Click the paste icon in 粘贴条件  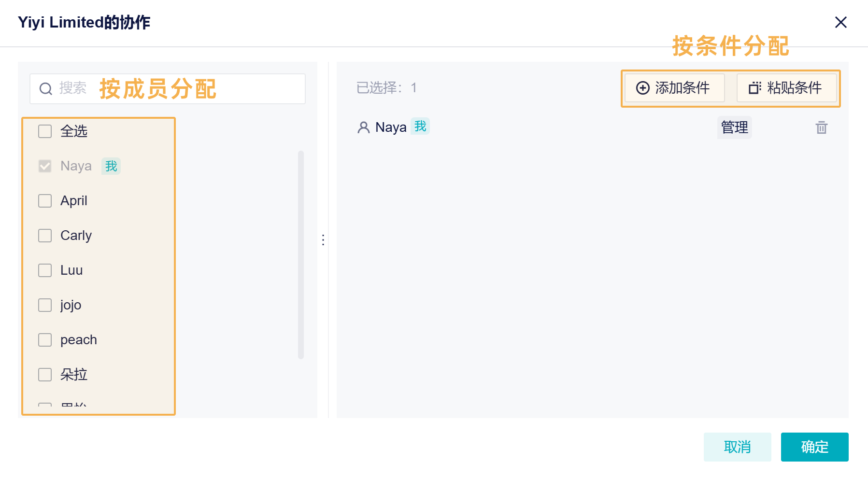click(x=754, y=88)
